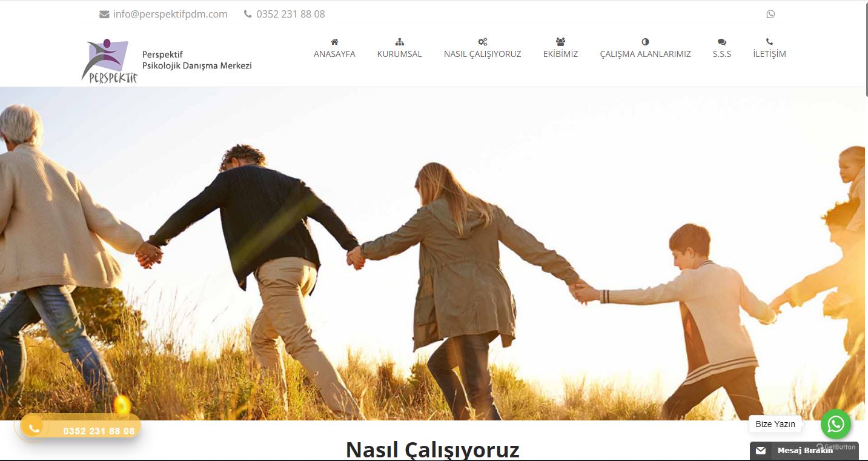Viewport: 868px width, 461px height.
Task: Click the chat bubbles icon above S.S.S
Action: [x=721, y=42]
